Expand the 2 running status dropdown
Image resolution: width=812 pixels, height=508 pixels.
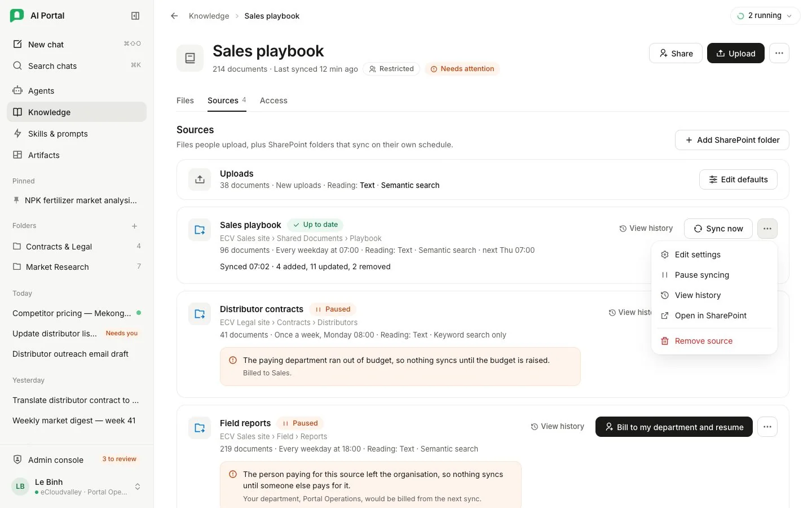(x=765, y=16)
